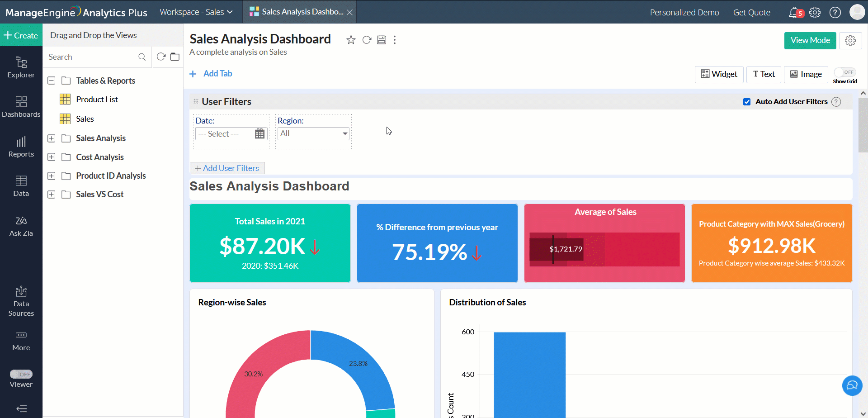Screen dimensions: 868x418
Task: Collapse the Tables & Reports folder
Action: pyautogui.click(x=52, y=81)
